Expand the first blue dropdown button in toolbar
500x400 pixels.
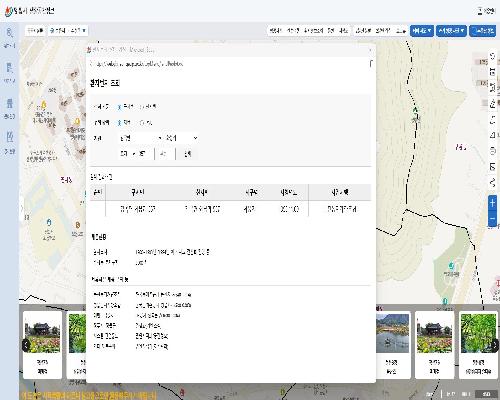[422, 31]
